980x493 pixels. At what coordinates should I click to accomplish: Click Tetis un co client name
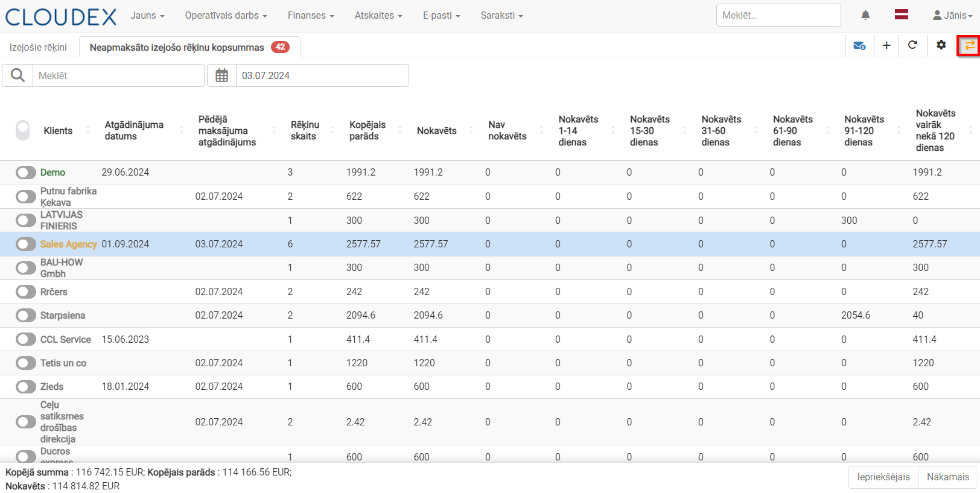point(63,363)
